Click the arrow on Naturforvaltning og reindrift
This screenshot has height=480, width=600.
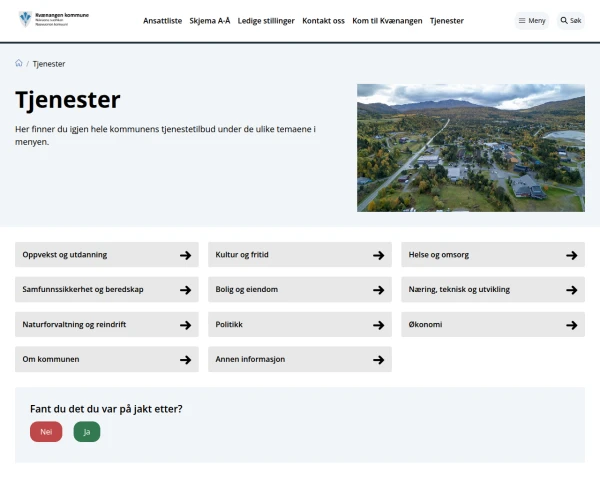(186, 325)
